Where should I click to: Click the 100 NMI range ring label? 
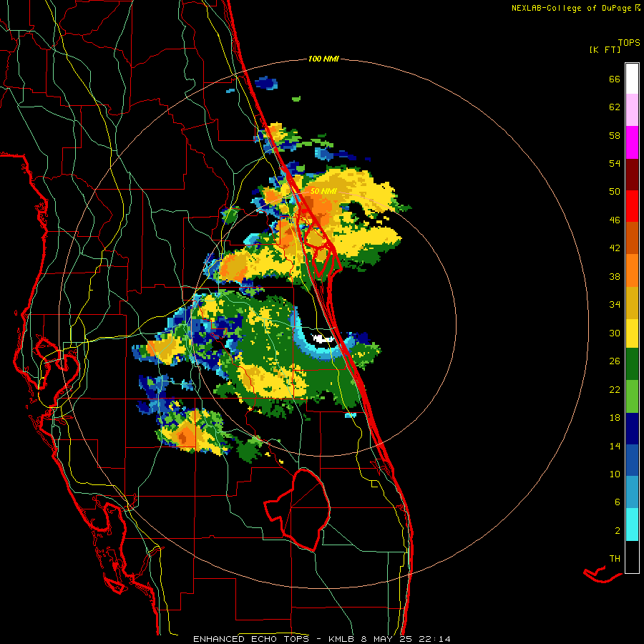[x=323, y=59]
